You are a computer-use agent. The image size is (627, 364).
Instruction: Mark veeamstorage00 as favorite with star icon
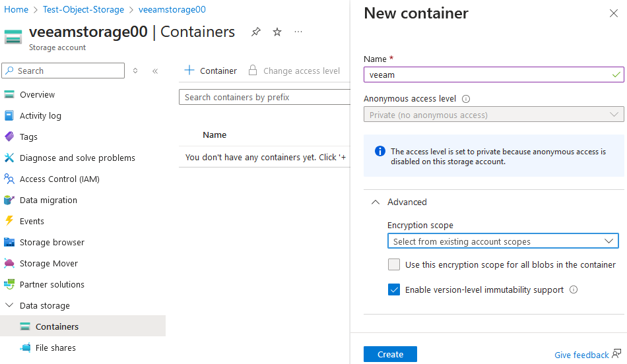pyautogui.click(x=277, y=32)
